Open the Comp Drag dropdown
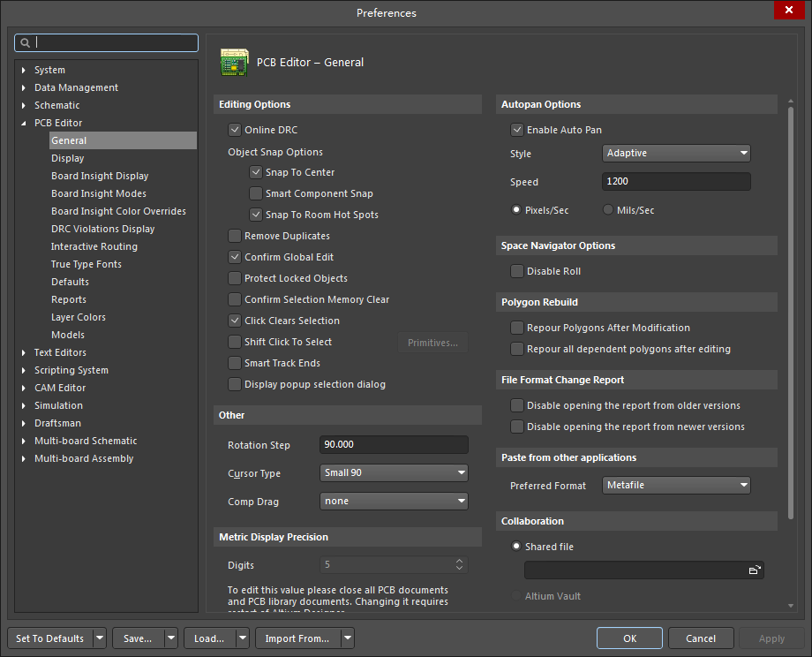This screenshot has height=657, width=812. click(x=395, y=501)
